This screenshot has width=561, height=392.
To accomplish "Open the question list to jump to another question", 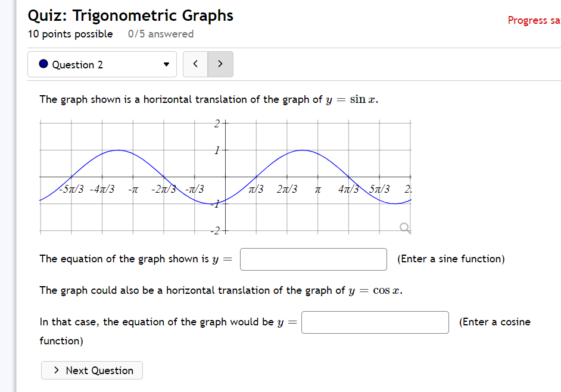I will pos(101,64).
